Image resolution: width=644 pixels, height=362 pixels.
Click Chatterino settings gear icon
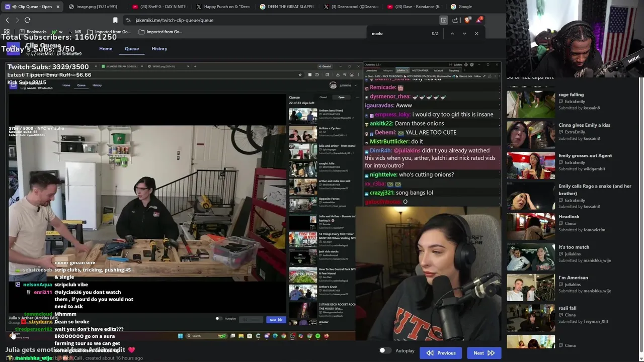click(x=471, y=64)
